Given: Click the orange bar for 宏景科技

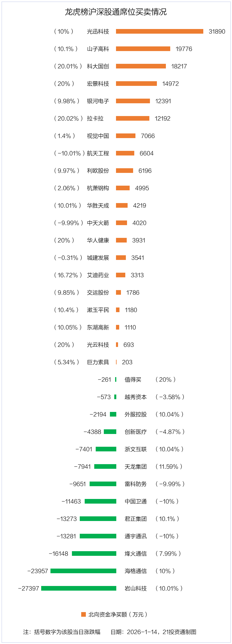Looking at the screenshot, I should 136,84.
